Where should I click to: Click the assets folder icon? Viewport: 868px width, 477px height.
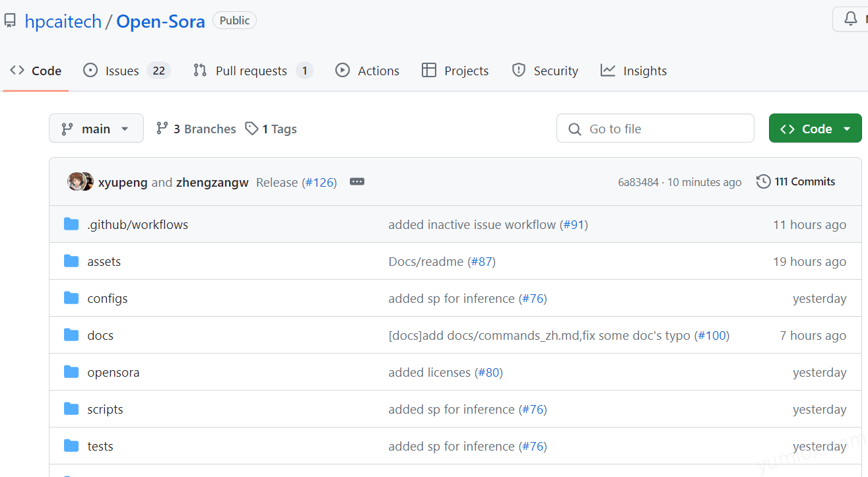tap(71, 261)
